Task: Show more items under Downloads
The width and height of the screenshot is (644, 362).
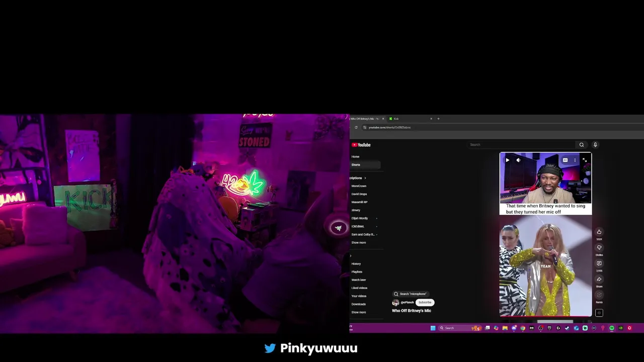Action: (359, 312)
